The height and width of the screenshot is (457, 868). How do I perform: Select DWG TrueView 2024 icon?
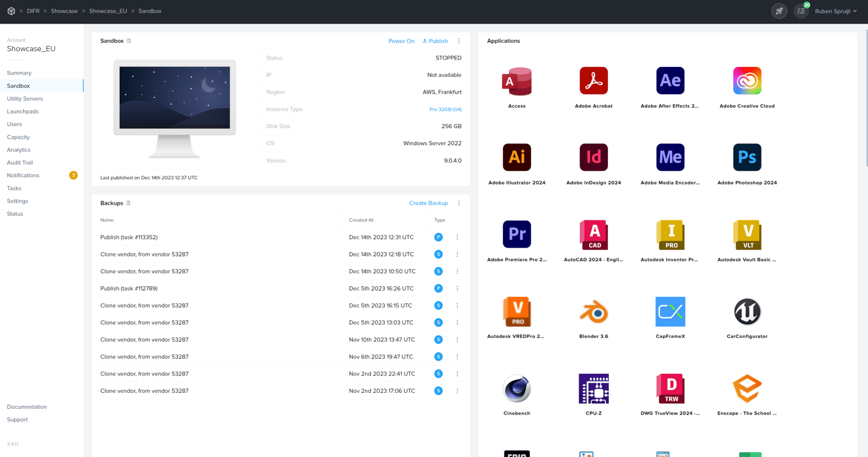pyautogui.click(x=670, y=389)
